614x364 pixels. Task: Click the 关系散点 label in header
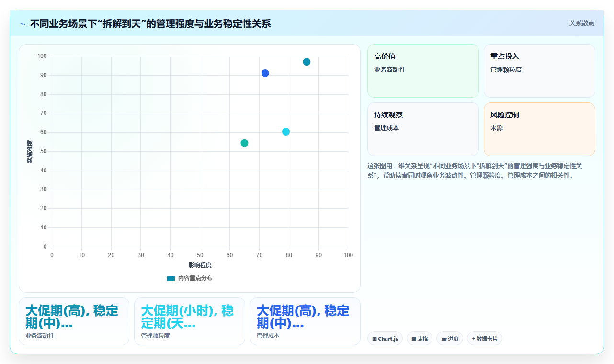[x=581, y=23]
